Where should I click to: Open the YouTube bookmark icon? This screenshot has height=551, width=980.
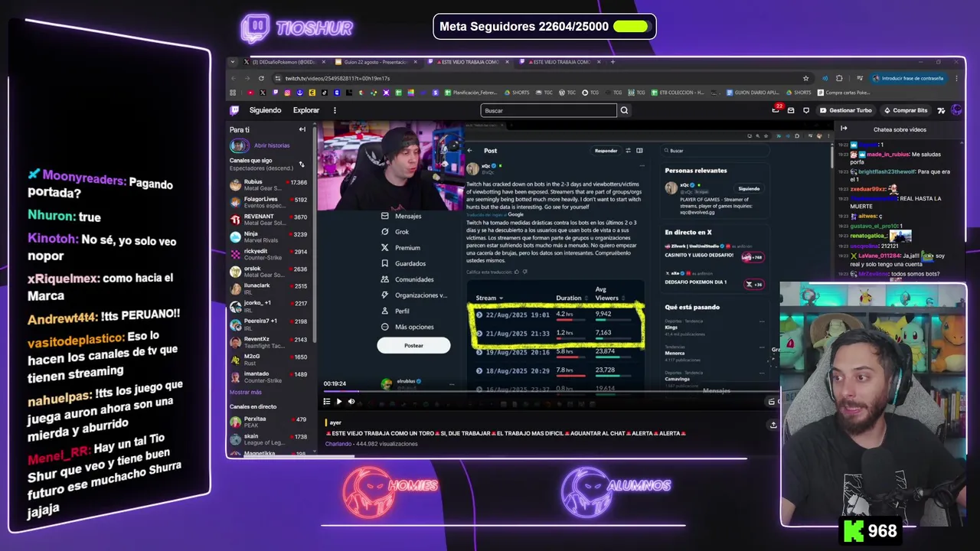coord(250,93)
